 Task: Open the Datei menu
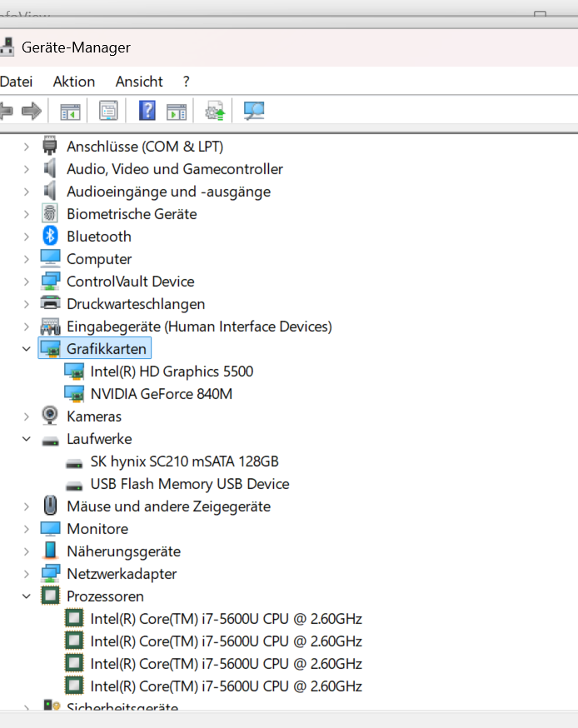click(x=17, y=82)
